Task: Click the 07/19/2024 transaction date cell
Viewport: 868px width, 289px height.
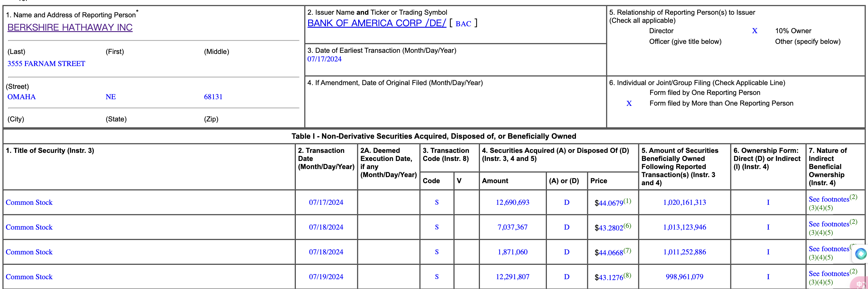Action: 326,277
